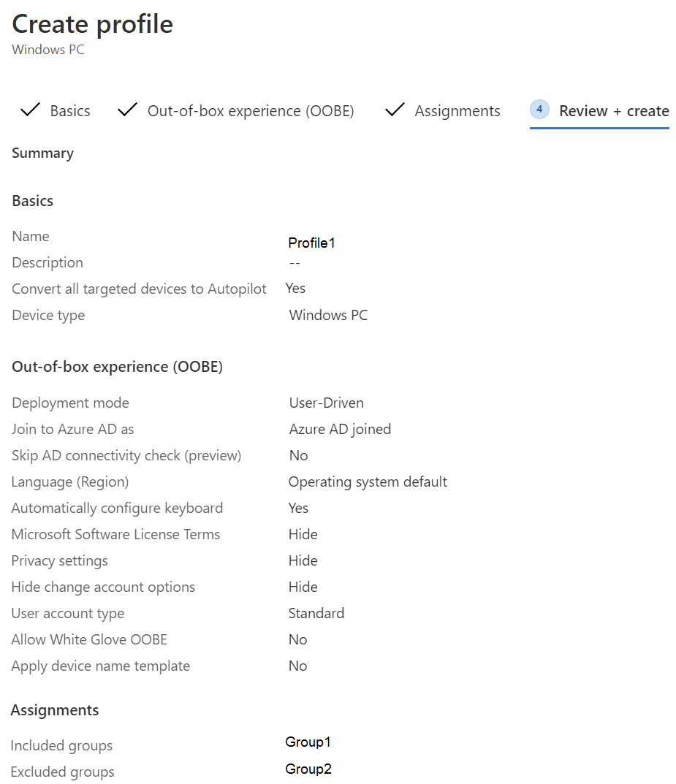This screenshot has width=676, height=784.
Task: Click the checkmark icon next to Assignments tab
Action: tap(394, 110)
